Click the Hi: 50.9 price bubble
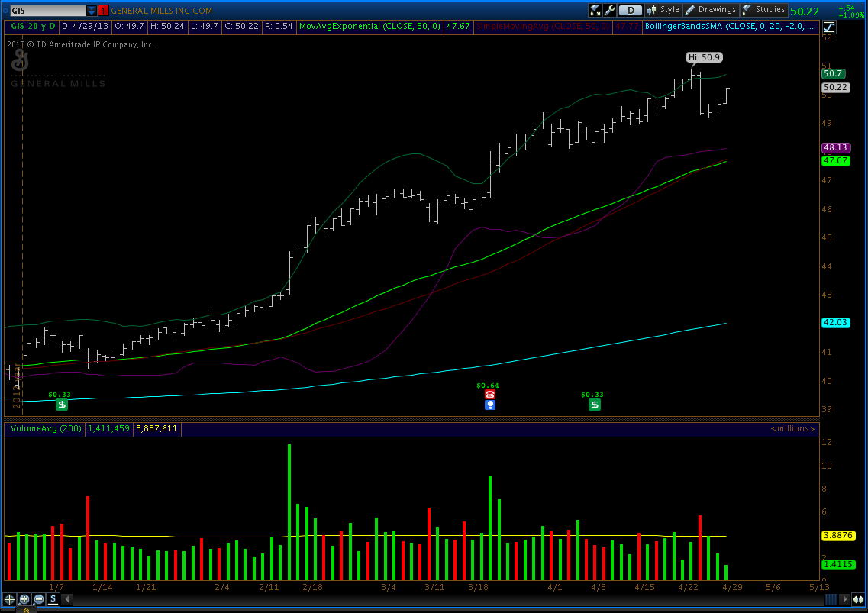The image size is (868, 613). point(704,57)
